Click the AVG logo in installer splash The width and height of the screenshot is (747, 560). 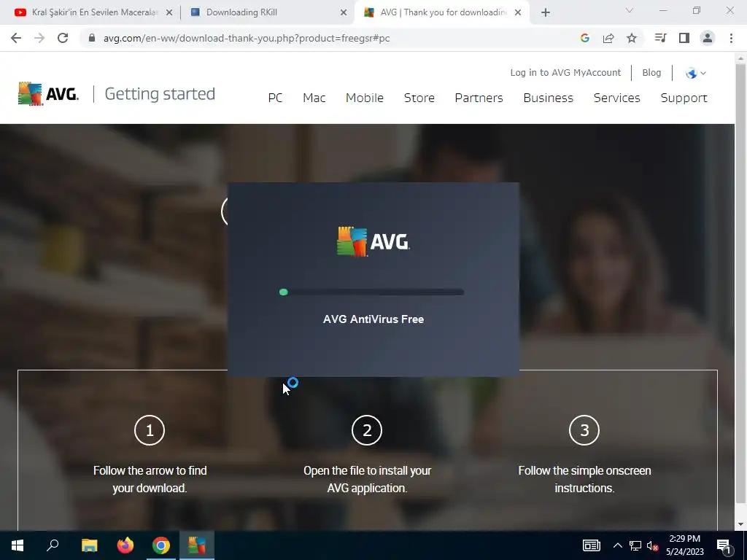373,242
